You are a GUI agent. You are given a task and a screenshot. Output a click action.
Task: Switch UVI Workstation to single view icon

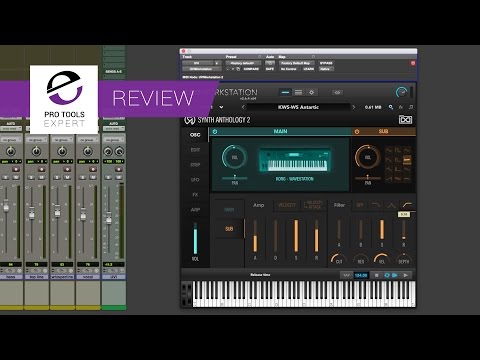pyautogui.click(x=285, y=92)
